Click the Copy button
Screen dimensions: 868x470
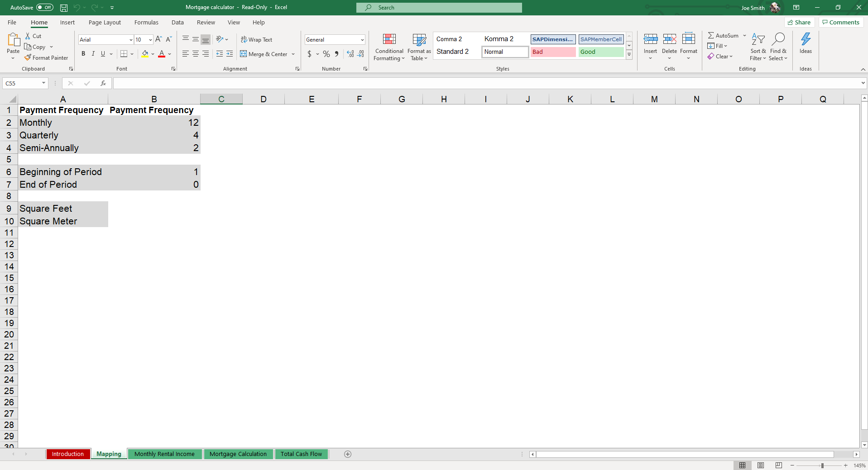click(35, 47)
